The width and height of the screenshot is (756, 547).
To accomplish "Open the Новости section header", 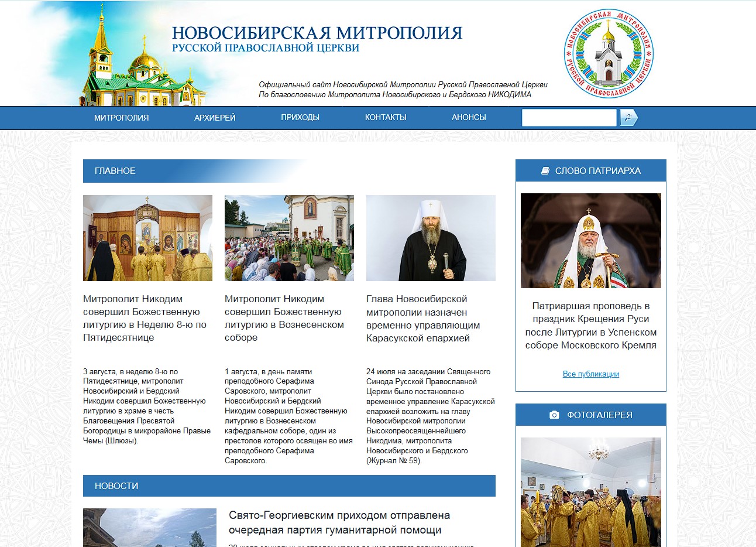I will (x=289, y=486).
